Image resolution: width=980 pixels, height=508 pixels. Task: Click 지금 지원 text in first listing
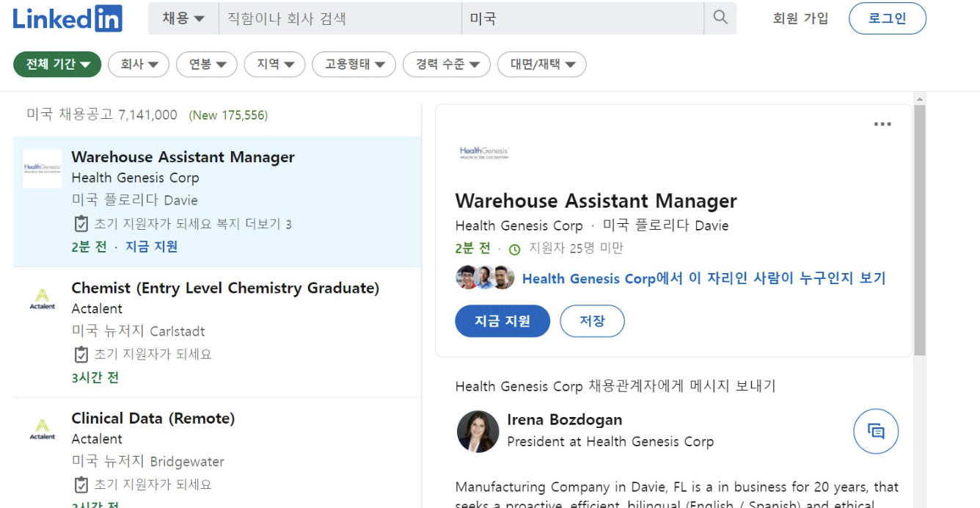tap(152, 247)
